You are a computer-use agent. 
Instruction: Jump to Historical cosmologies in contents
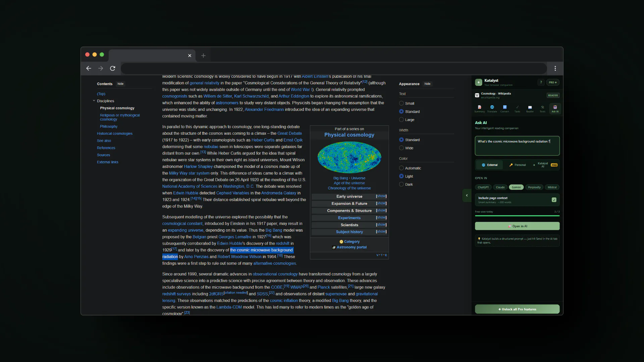[x=115, y=133]
